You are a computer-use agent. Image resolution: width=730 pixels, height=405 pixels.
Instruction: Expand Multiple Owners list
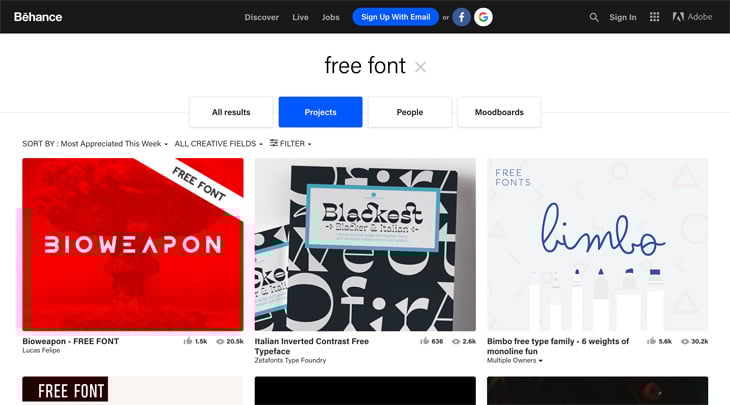coord(514,360)
